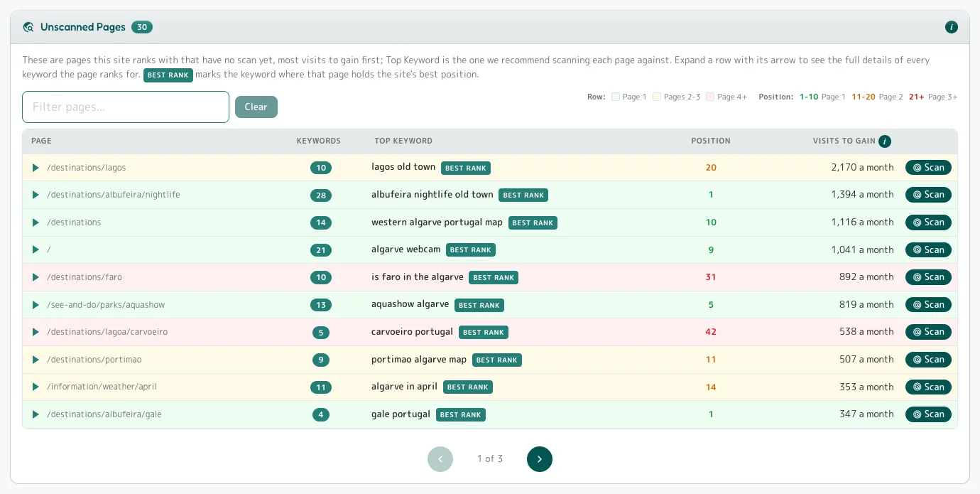Scan the /destinations/lagos page
Screen dimensions: 980x494
928,168
